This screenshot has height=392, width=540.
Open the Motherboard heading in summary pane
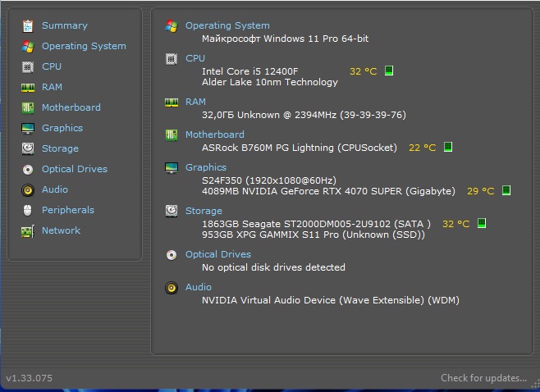(214, 134)
